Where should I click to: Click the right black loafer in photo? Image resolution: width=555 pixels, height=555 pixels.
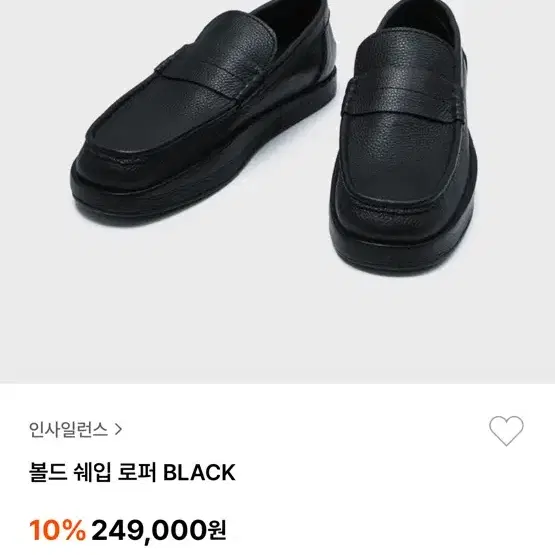pyautogui.click(x=404, y=135)
